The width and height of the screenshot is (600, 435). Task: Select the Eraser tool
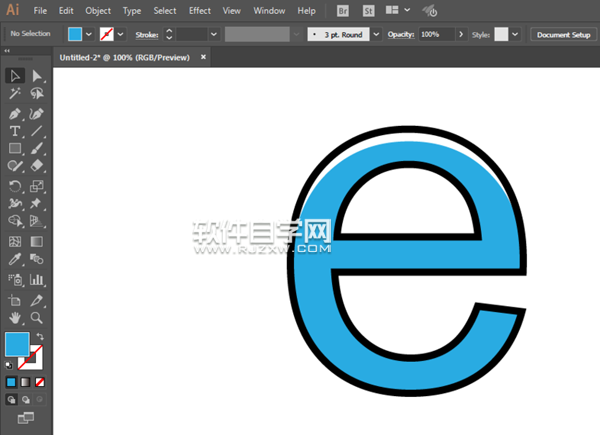tap(37, 166)
